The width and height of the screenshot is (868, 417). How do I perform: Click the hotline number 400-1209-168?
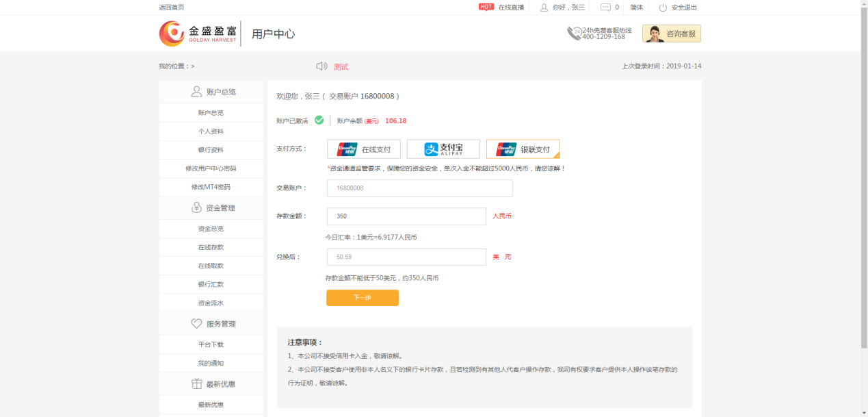click(x=603, y=37)
